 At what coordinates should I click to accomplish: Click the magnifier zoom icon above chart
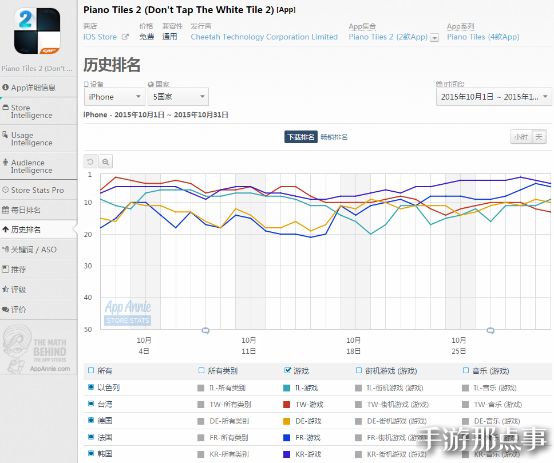tap(105, 162)
